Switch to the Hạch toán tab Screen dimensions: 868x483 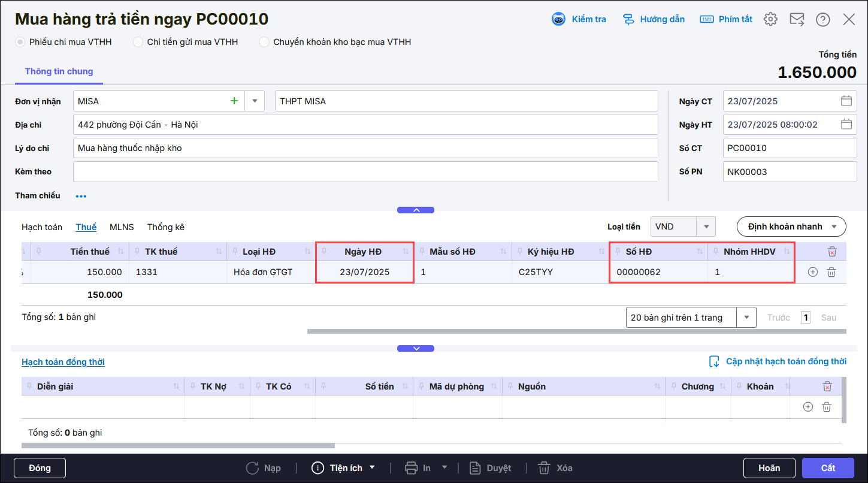[42, 227]
